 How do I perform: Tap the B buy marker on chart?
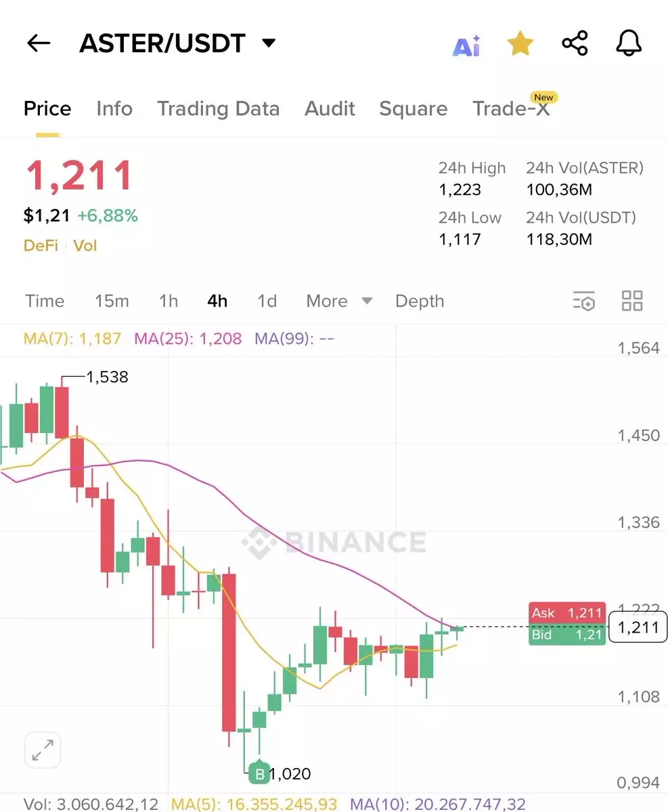click(259, 773)
